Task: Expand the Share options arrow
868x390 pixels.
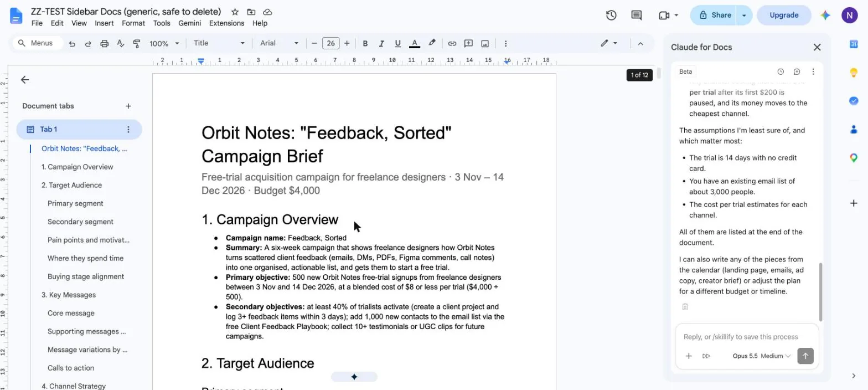Action: [744, 16]
